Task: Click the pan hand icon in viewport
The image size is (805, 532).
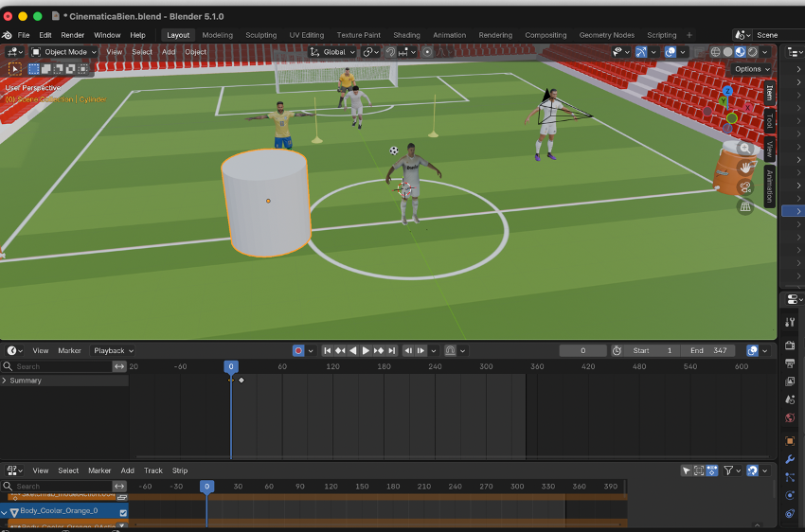Action: click(745, 167)
